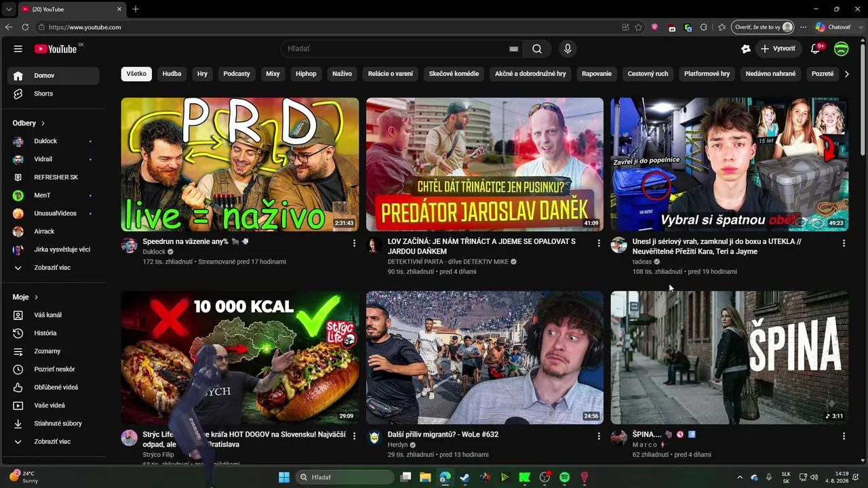Open Spotify from the taskbar
This screenshot has height=488, width=868.
click(564, 477)
